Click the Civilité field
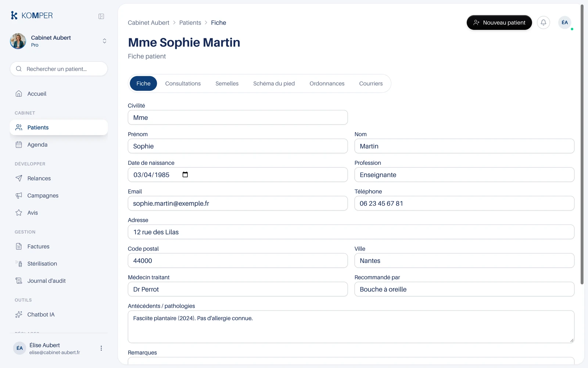Image resolution: width=588 pixels, height=368 pixels. (x=238, y=117)
